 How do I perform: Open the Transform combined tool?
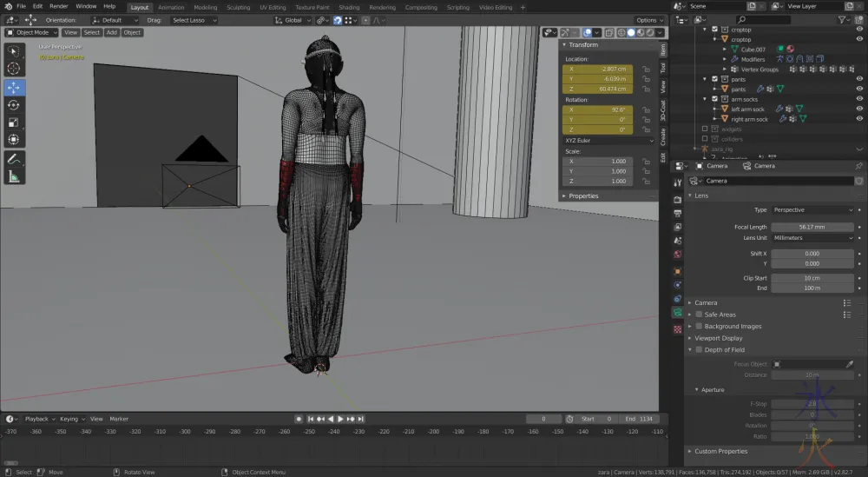point(14,140)
